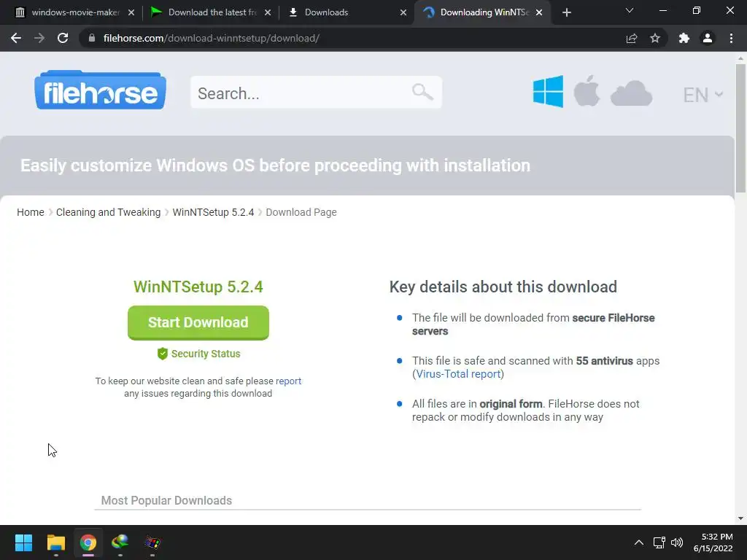Viewport: 747px width, 560px height.
Task: Open File Explorer from taskbar
Action: (x=55, y=542)
